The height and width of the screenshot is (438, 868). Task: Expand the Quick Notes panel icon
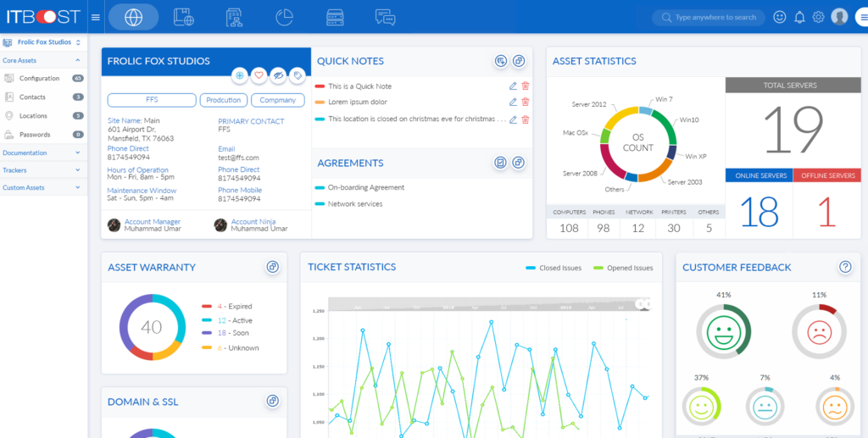(518, 61)
